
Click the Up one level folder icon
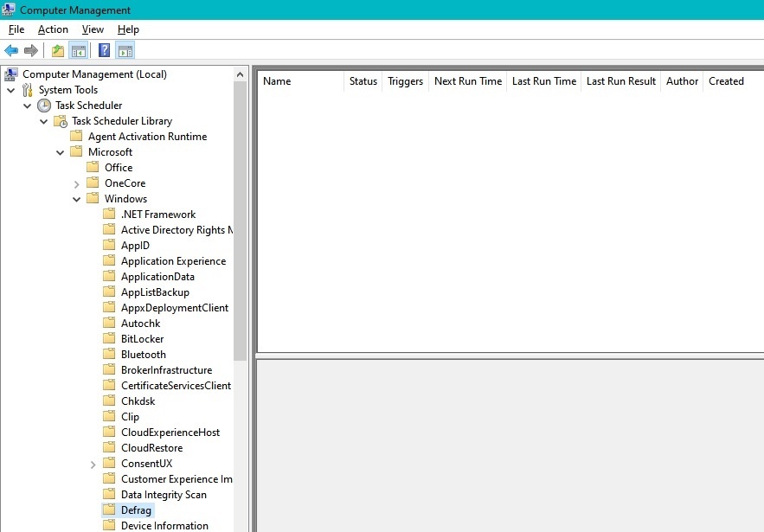coord(58,50)
